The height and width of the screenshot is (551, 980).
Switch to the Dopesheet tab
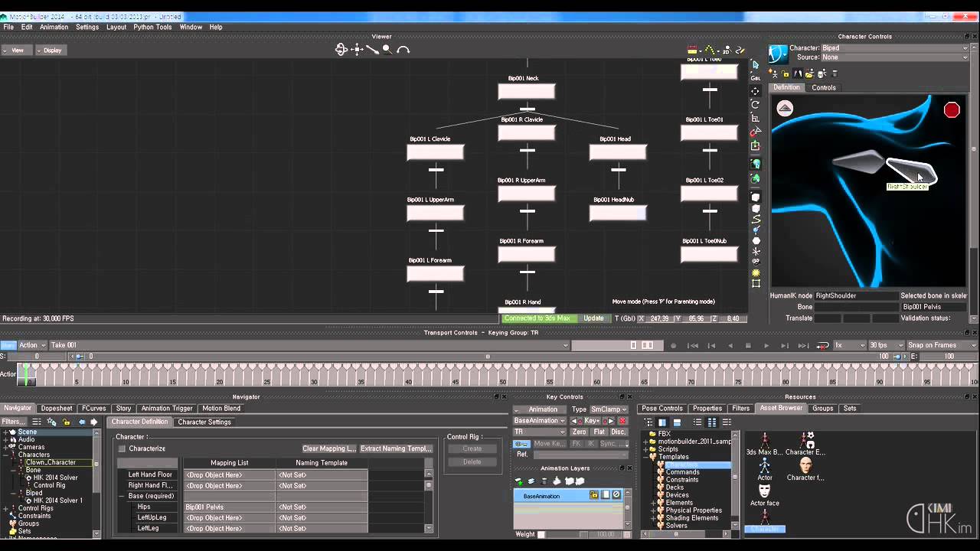[x=57, y=409]
